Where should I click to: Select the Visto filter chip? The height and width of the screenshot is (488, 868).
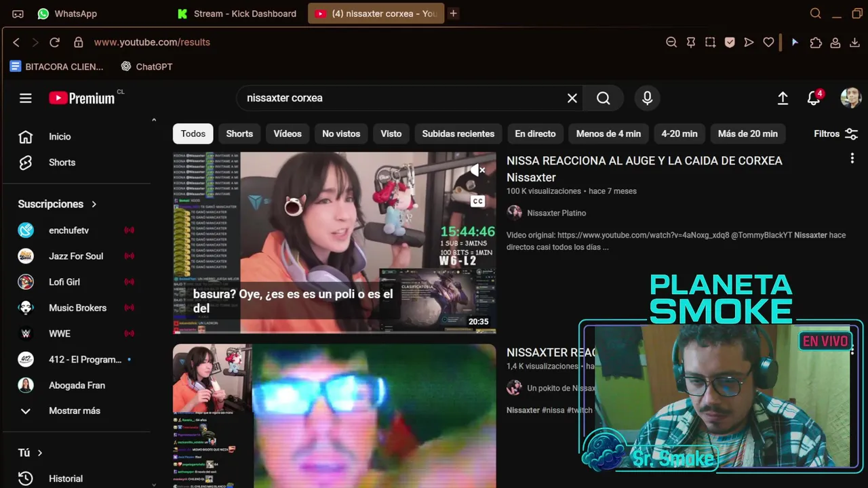391,134
